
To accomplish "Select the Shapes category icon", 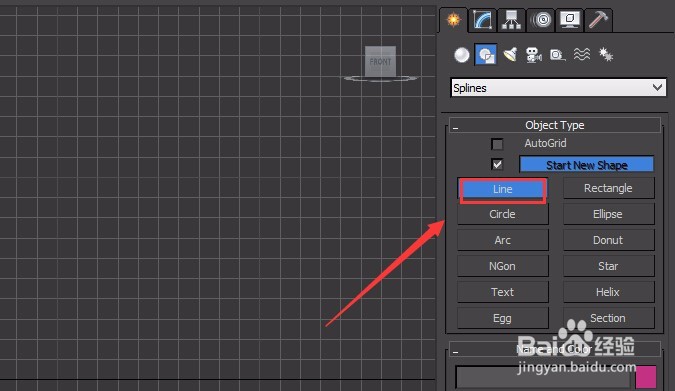I will coord(486,55).
